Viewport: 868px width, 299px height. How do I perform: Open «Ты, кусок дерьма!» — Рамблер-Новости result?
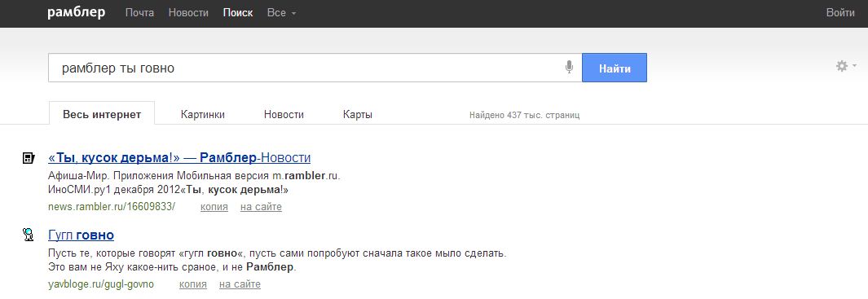pyautogui.click(x=179, y=158)
